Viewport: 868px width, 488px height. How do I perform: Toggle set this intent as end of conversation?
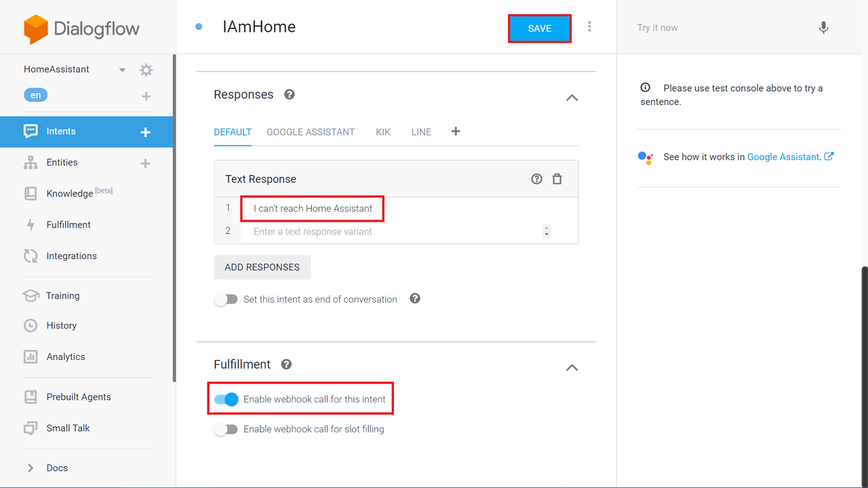(x=226, y=299)
